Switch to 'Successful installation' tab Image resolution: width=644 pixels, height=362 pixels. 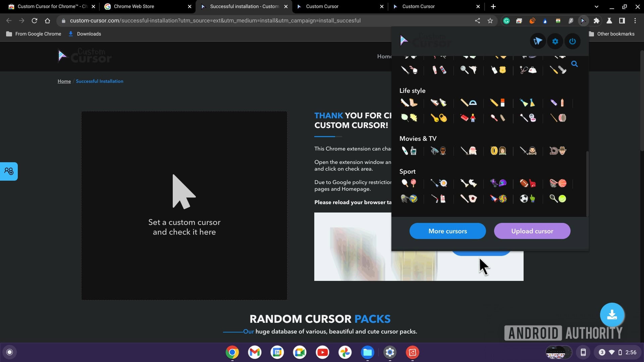point(245,7)
